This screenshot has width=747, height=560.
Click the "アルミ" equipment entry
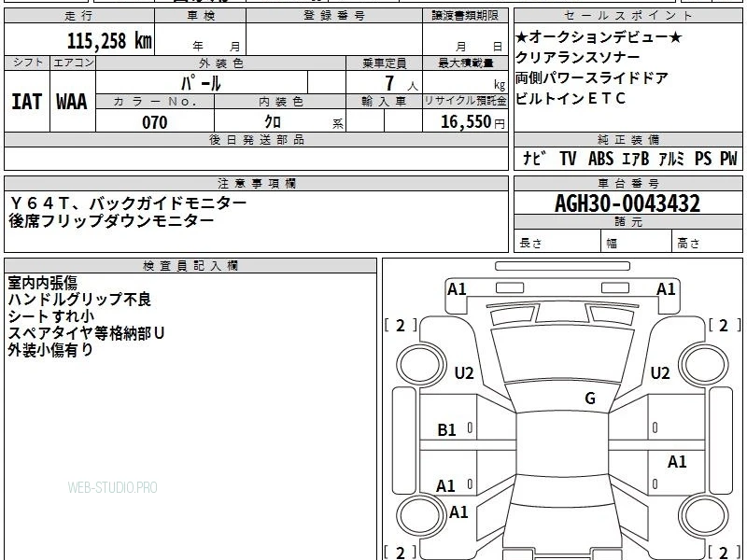(671, 159)
